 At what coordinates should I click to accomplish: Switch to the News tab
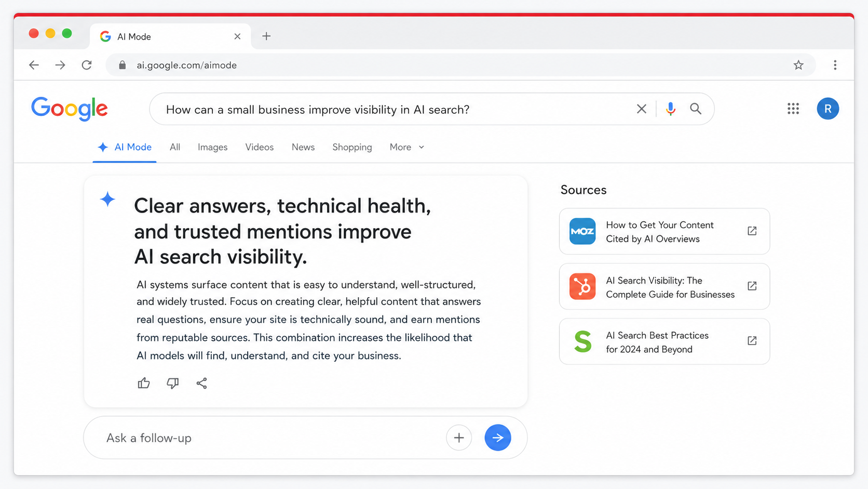(x=303, y=147)
